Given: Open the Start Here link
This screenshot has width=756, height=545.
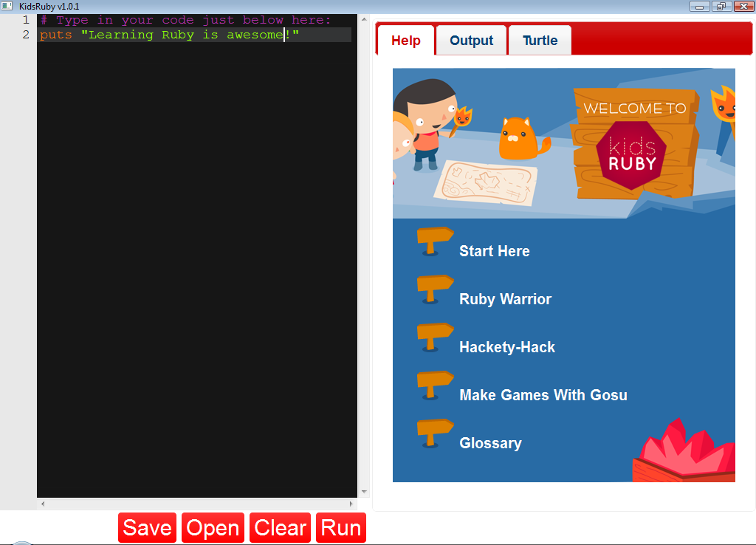Looking at the screenshot, I should [494, 251].
